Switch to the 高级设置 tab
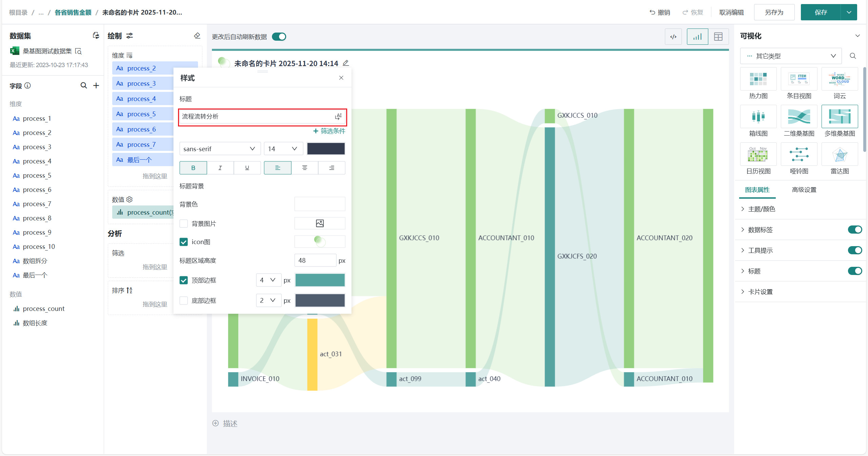This screenshot has height=456, width=868. click(804, 190)
